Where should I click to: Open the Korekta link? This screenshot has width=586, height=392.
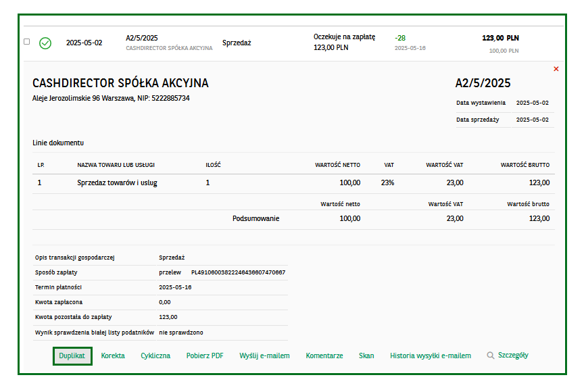click(x=113, y=356)
